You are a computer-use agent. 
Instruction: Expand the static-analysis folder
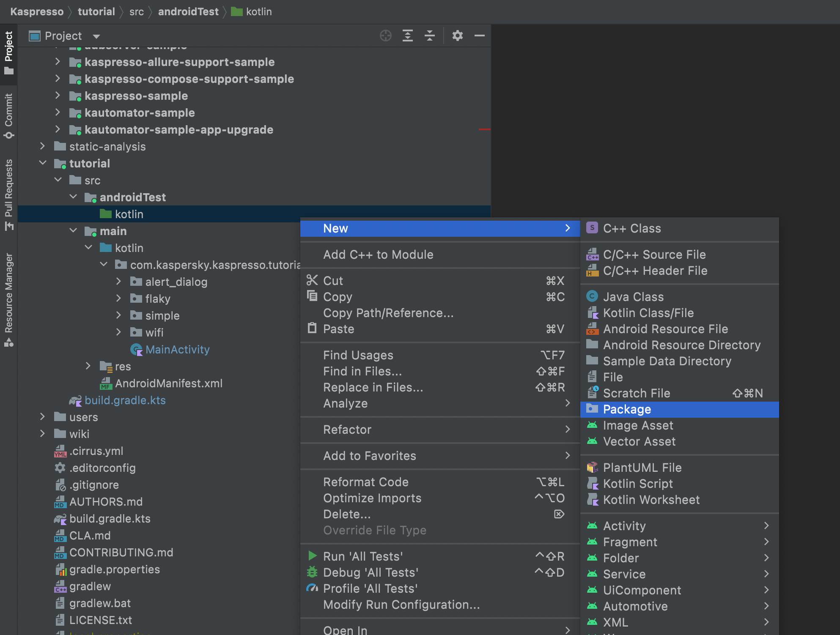click(x=42, y=146)
